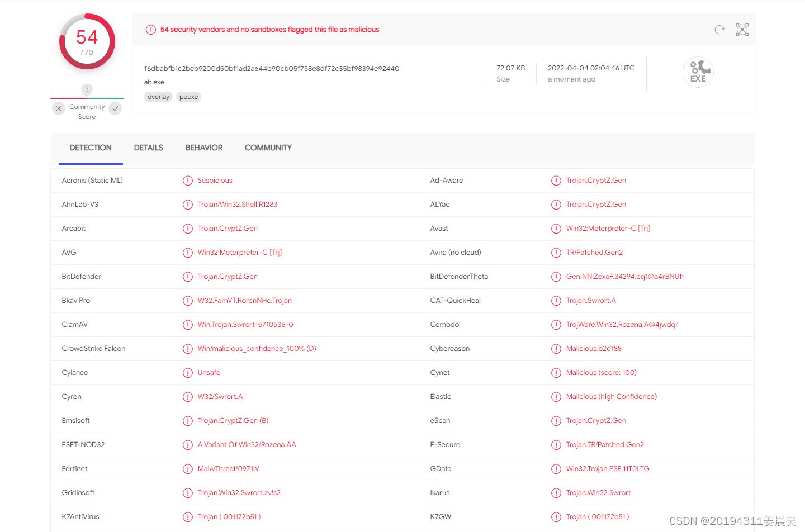Open the DETAILS tab

149,148
